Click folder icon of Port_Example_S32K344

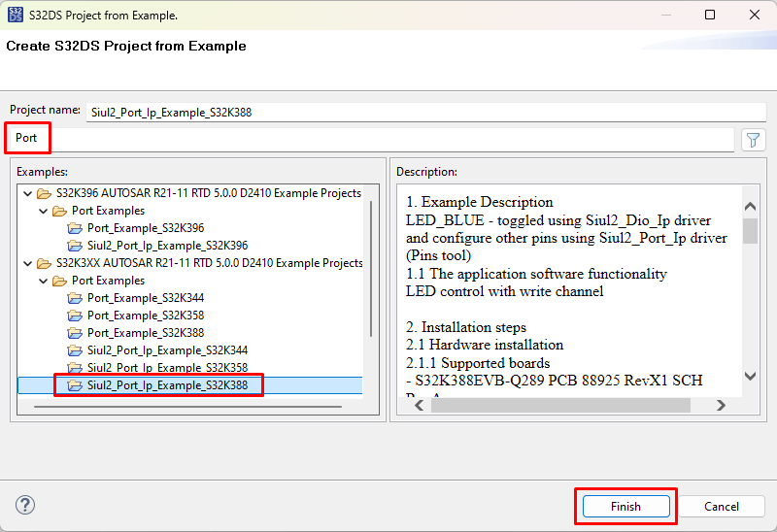click(x=75, y=298)
